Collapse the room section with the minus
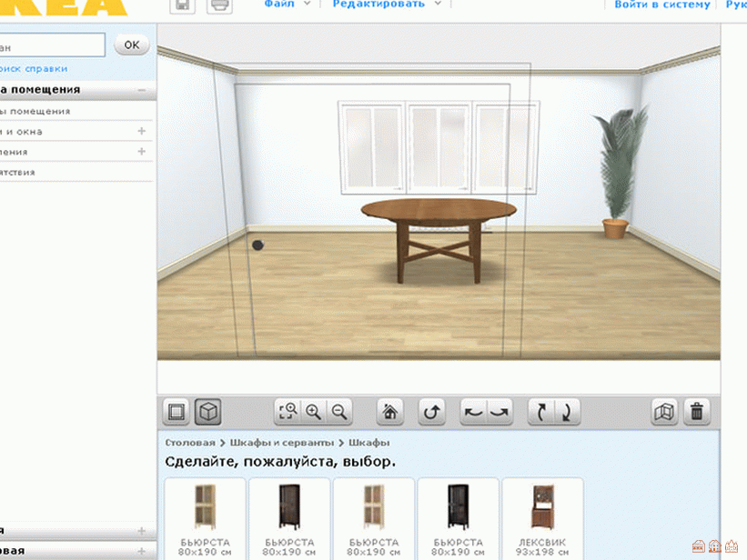The height and width of the screenshot is (560, 747). click(142, 90)
